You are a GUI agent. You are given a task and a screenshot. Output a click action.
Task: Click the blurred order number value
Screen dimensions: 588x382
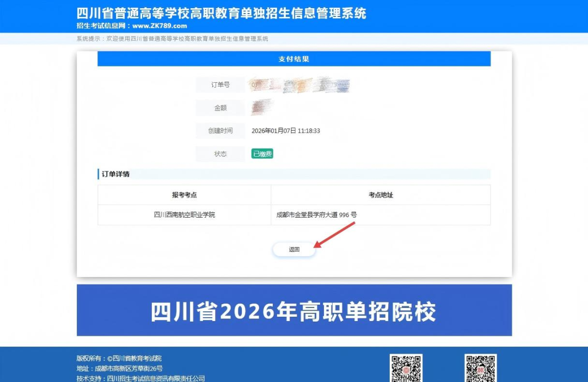coord(299,85)
